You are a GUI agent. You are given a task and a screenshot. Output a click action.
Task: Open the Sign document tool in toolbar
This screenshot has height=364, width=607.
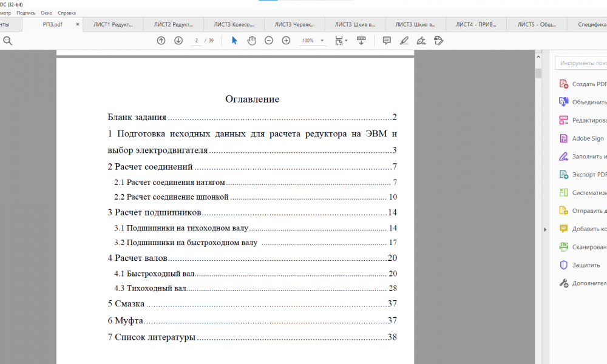[421, 41]
